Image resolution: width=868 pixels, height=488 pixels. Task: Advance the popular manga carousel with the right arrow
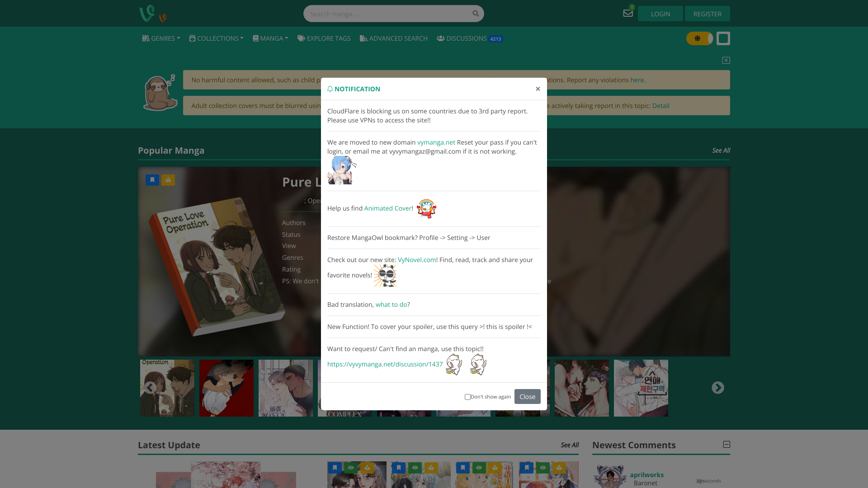coord(718,388)
